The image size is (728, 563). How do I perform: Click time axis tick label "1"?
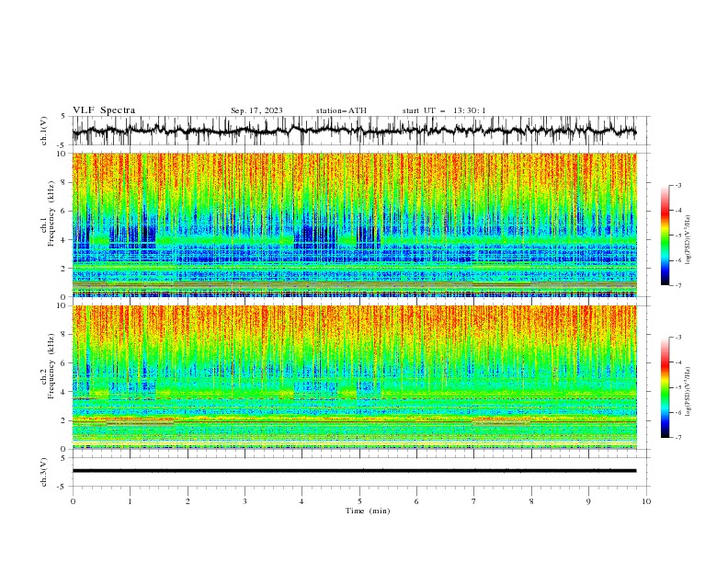130,501
